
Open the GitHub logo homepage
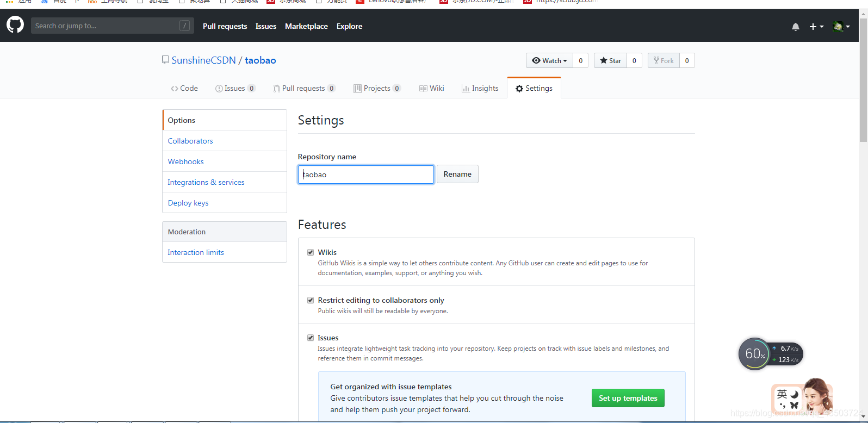pos(15,25)
